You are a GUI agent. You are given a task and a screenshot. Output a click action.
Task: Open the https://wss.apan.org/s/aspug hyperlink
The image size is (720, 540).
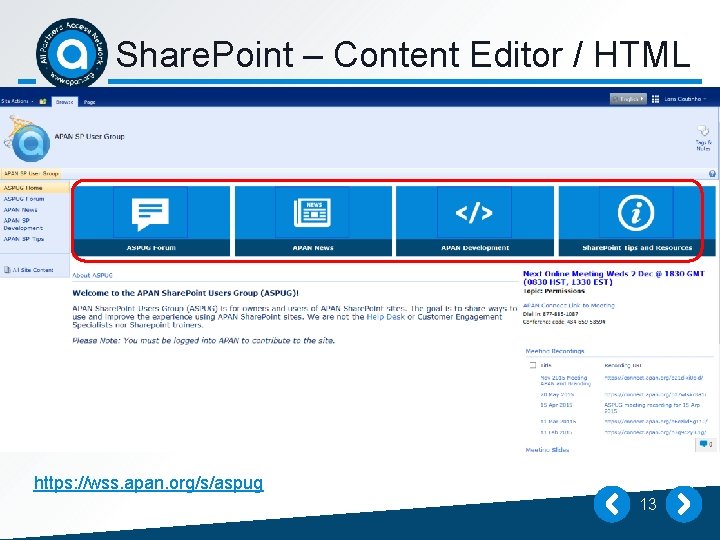pyautogui.click(x=148, y=483)
